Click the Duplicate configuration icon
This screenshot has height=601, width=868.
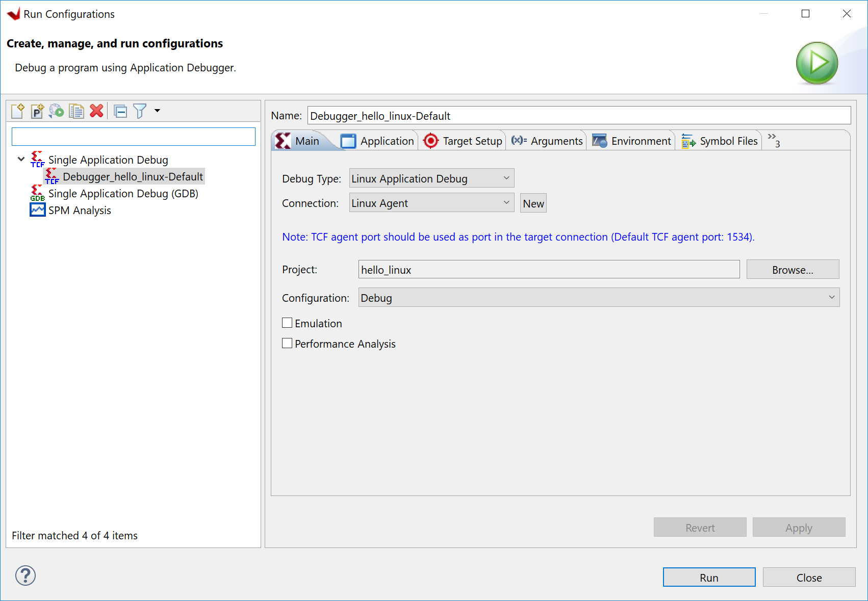[x=76, y=111]
